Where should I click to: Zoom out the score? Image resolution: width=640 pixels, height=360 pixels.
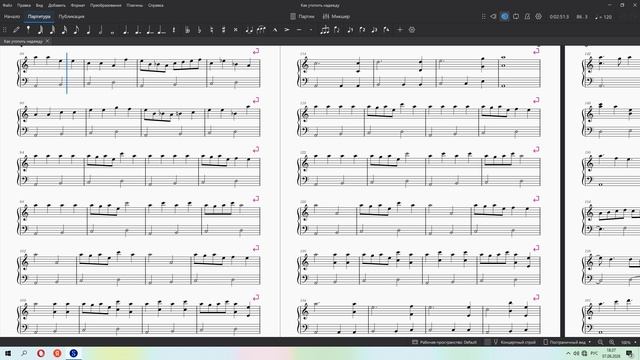[600, 342]
